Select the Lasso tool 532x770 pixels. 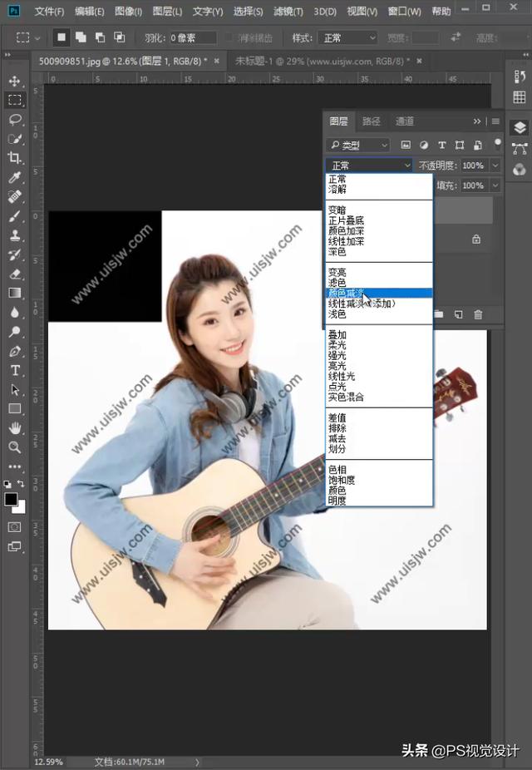point(15,120)
